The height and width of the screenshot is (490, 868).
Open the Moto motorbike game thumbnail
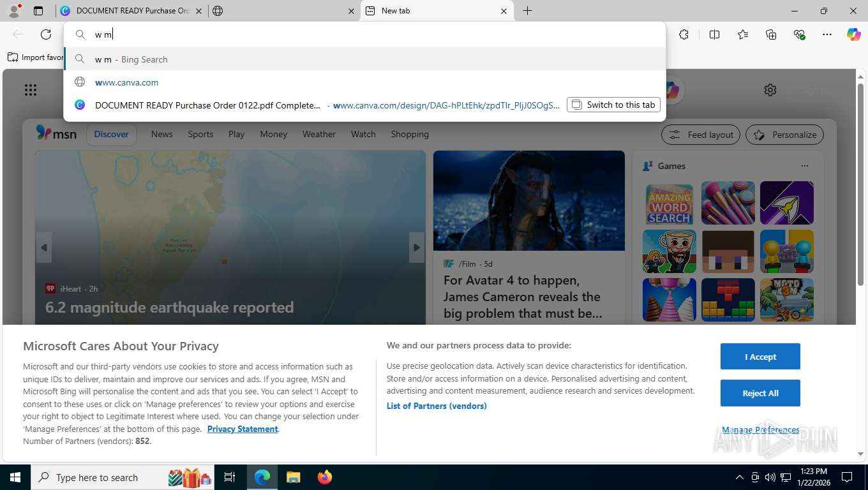[x=787, y=300]
